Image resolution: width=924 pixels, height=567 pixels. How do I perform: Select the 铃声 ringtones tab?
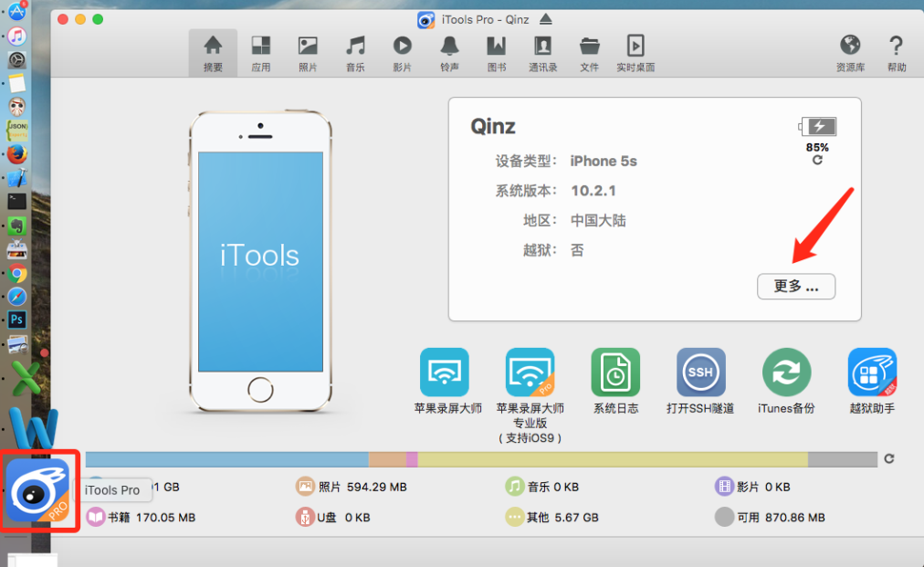[x=449, y=53]
